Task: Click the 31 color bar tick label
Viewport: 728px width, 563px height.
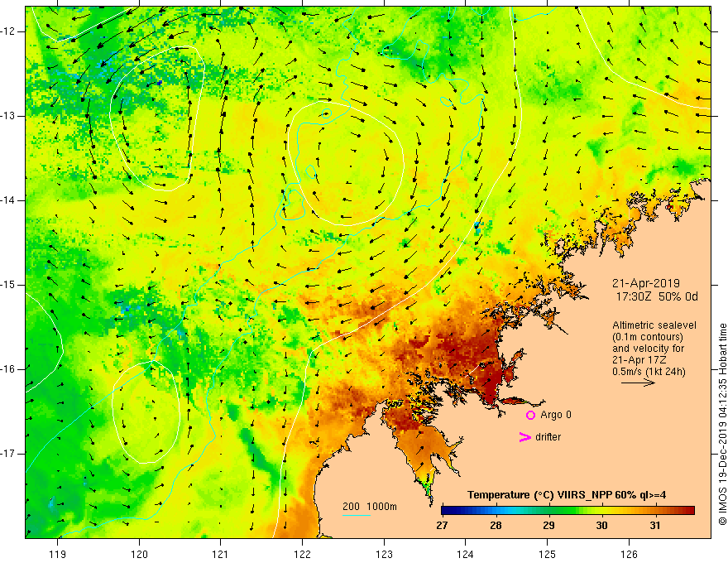Action: click(x=654, y=526)
